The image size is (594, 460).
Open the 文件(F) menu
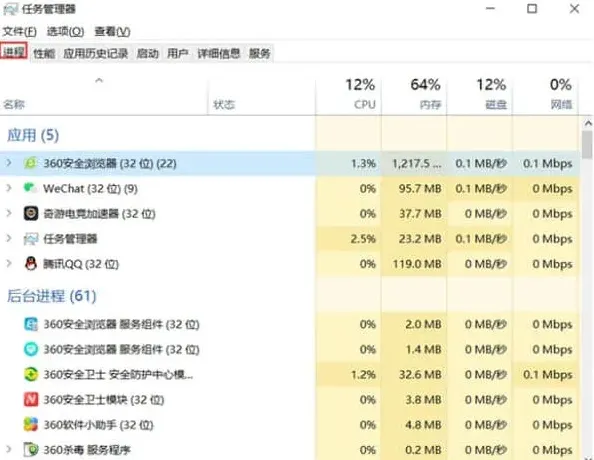coord(20,31)
